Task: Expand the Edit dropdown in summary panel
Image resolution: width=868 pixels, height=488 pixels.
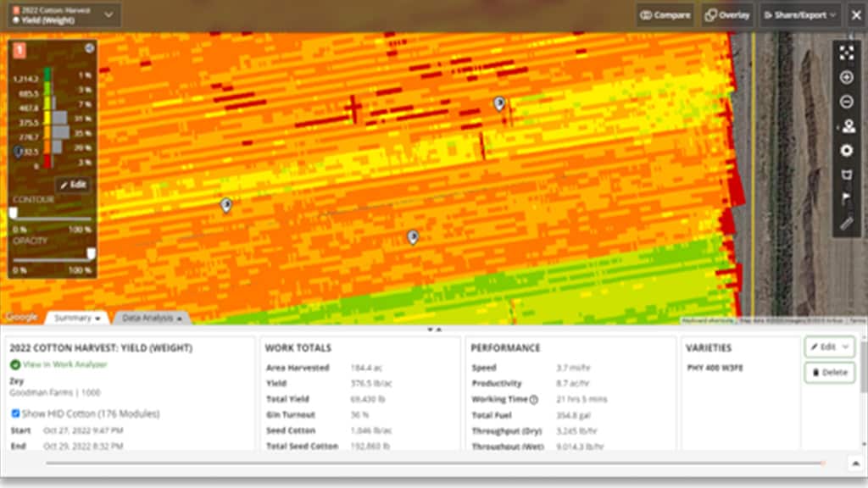Action: click(x=846, y=347)
